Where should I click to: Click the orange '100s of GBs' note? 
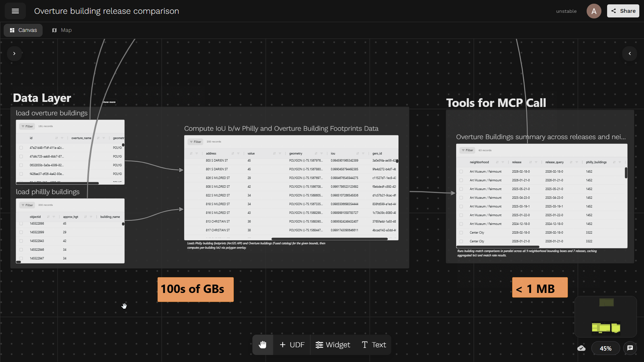coord(196,289)
